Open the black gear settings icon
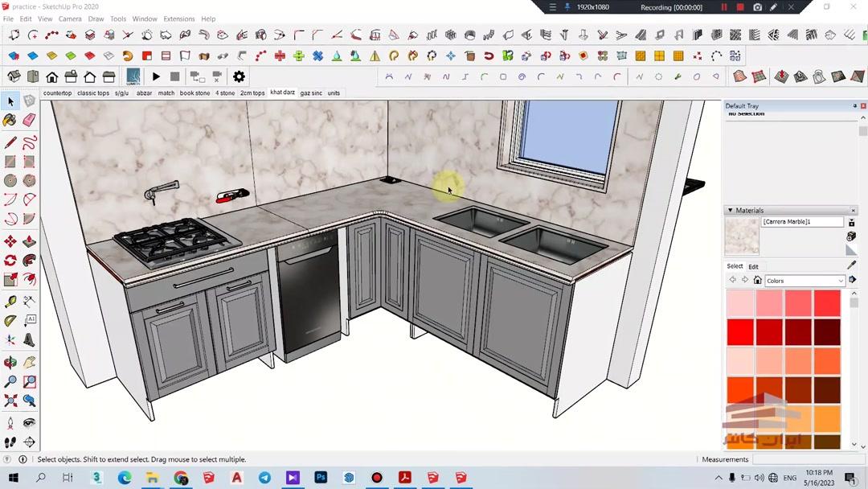Viewport: 868px width, 489px height. pos(239,76)
